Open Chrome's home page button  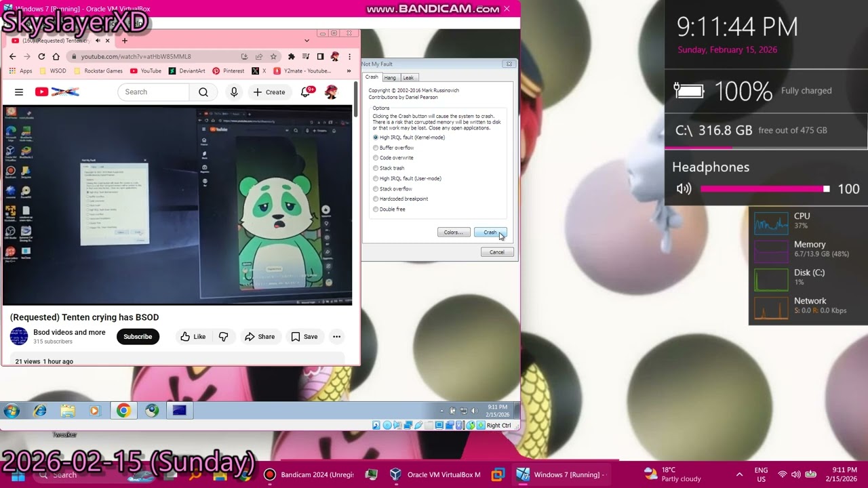pyautogui.click(x=56, y=56)
